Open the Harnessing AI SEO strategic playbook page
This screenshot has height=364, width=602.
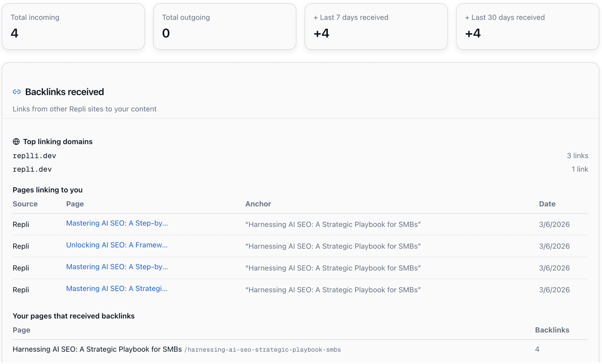pyautogui.click(x=97, y=349)
